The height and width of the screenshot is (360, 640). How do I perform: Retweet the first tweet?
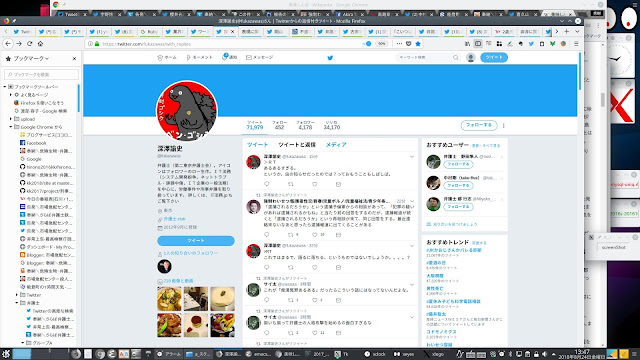click(x=291, y=184)
